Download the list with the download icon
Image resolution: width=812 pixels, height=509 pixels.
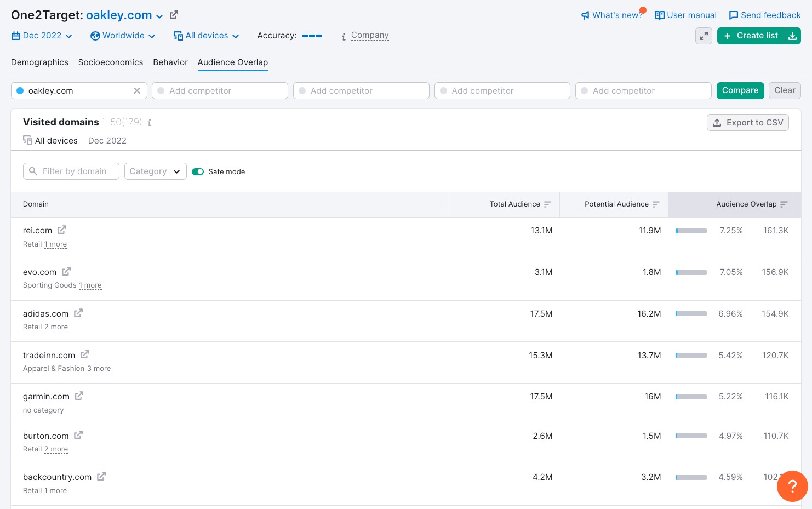coord(792,36)
